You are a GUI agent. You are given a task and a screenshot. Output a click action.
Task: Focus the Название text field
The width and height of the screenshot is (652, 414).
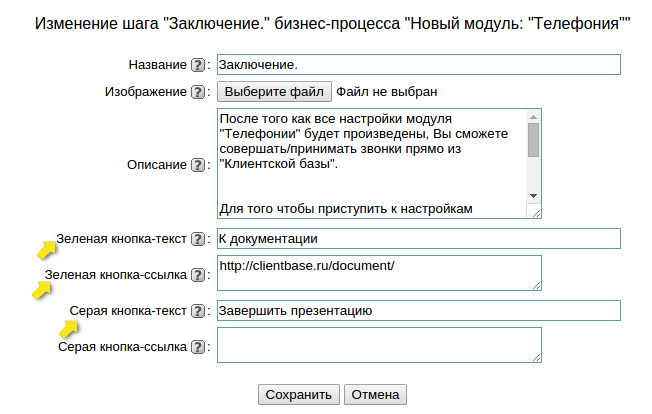pos(418,65)
